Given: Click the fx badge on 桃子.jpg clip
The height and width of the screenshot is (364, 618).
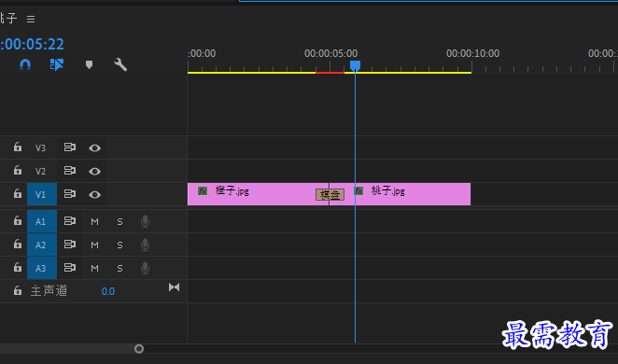Looking at the screenshot, I should point(358,191).
